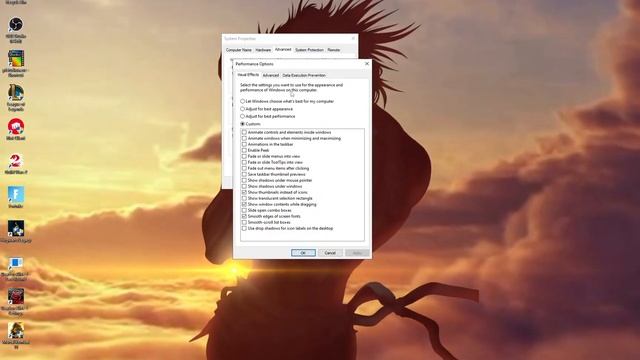Enable Fade out menu items after clicking

click(244, 168)
